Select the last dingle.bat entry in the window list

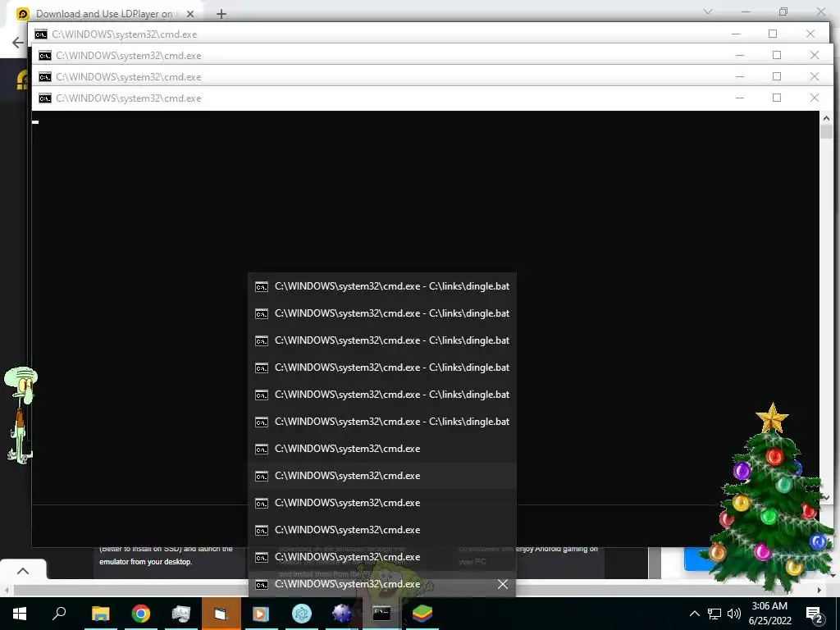coord(382,422)
